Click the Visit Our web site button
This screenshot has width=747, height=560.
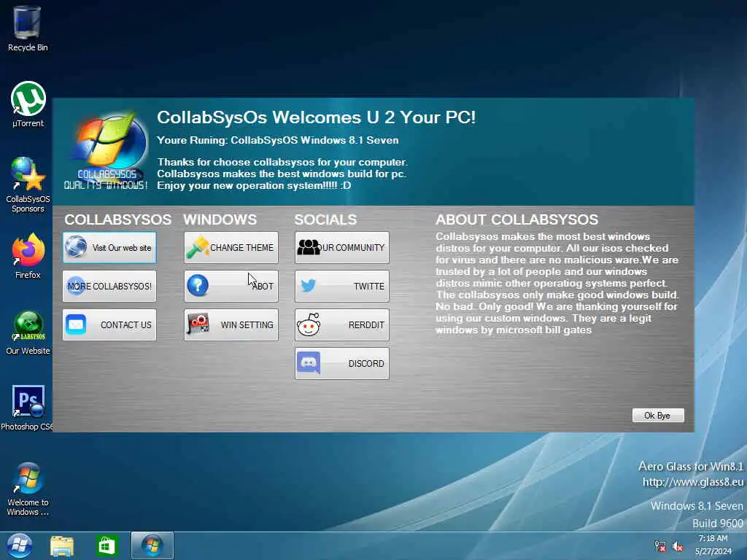point(109,248)
